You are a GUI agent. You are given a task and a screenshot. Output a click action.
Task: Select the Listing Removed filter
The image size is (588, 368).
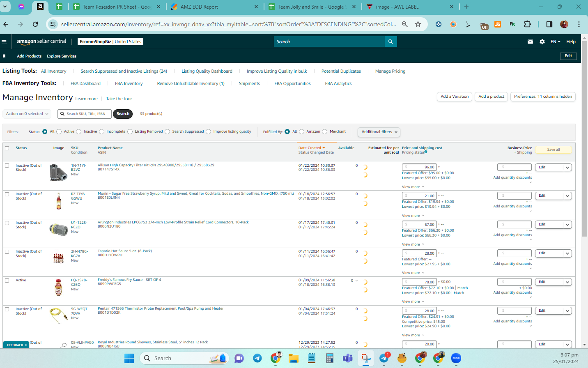click(130, 132)
